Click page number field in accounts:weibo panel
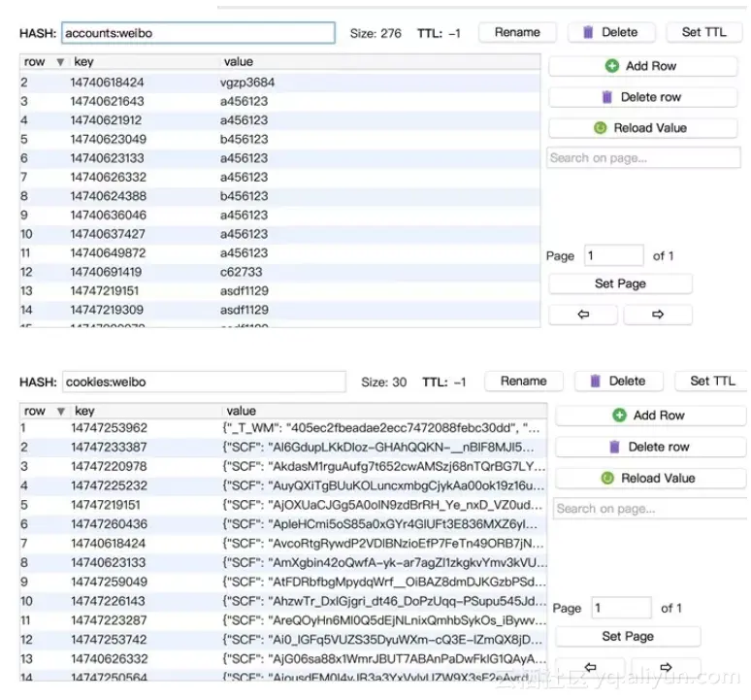The width and height of the screenshot is (751, 700). (x=613, y=256)
